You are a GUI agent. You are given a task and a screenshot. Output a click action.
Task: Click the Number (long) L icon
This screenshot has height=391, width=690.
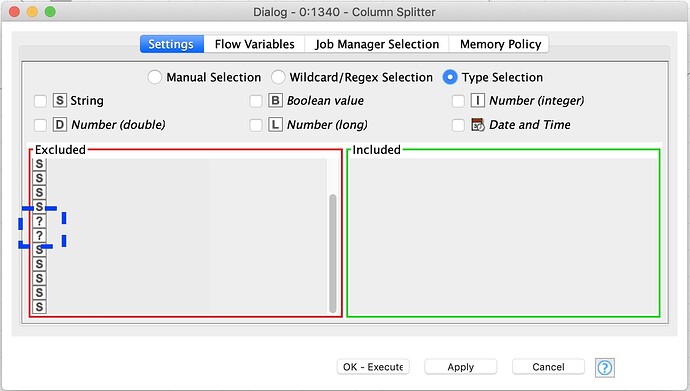275,125
